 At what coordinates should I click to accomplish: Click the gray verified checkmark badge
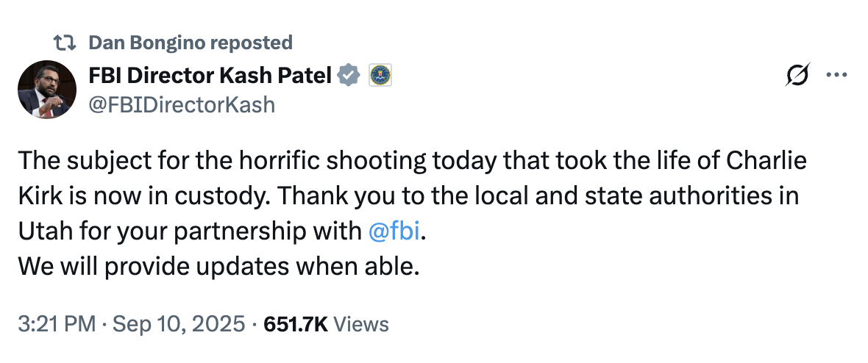point(349,75)
